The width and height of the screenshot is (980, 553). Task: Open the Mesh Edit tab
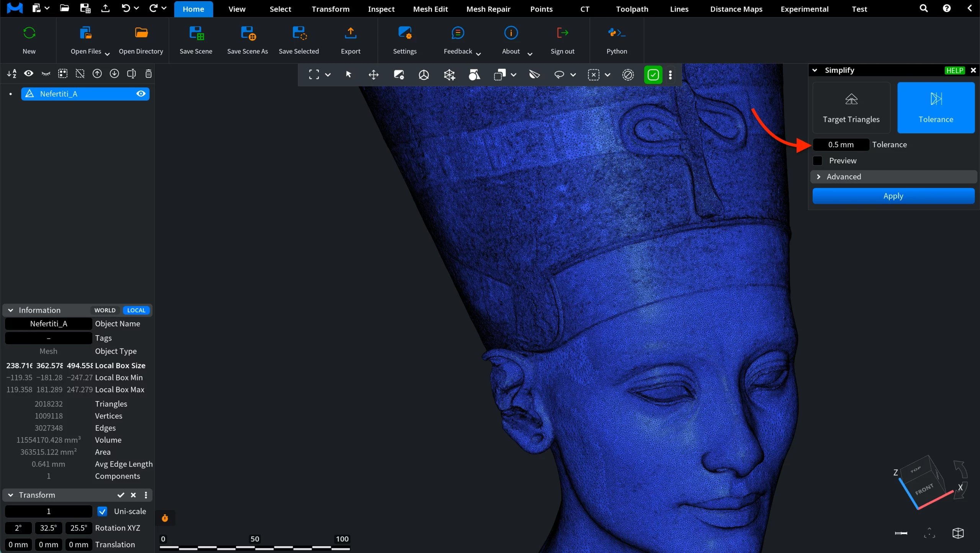tap(430, 9)
